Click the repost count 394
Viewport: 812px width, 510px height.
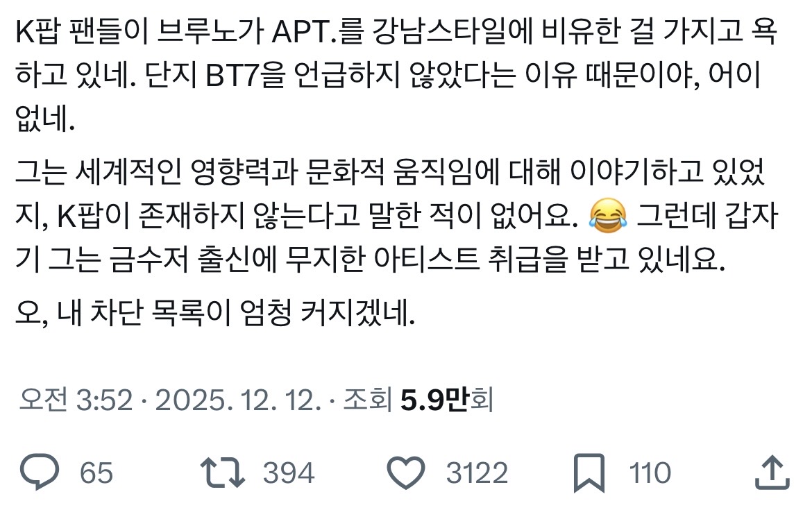coord(289,473)
